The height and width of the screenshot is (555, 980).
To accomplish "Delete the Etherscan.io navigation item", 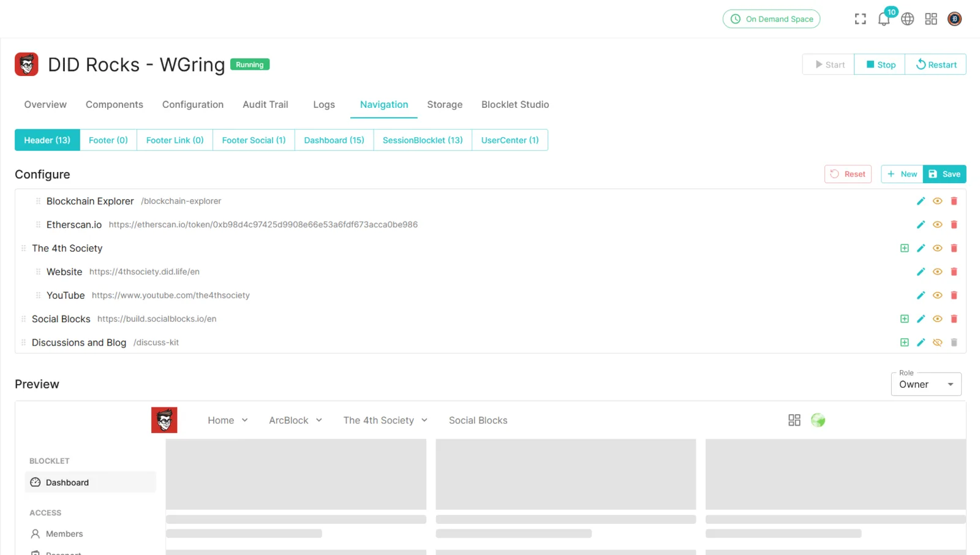I will pos(954,225).
